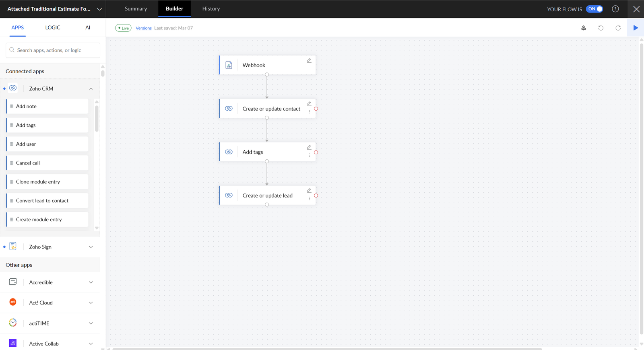644x350 pixels.
Task: Open more options for Create or update lead
Action: pos(309,199)
